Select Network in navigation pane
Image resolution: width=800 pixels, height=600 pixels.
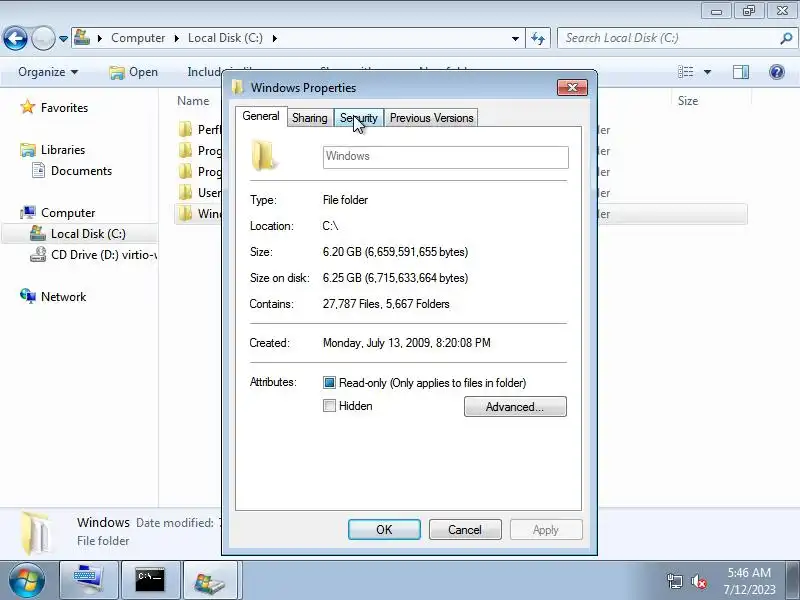(63, 297)
